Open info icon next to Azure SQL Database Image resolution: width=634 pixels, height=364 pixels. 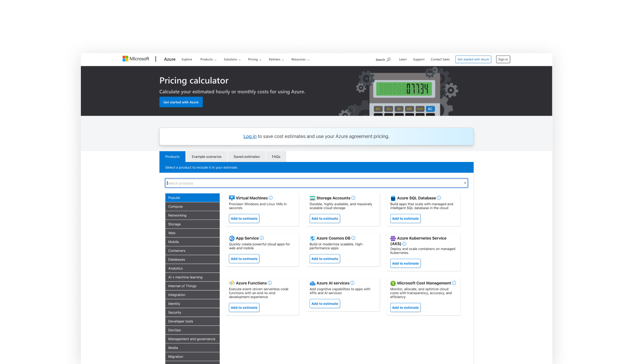click(439, 198)
